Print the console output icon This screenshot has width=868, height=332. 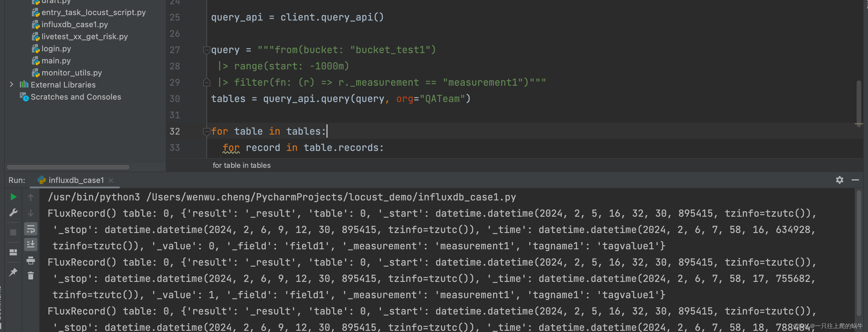point(31,260)
